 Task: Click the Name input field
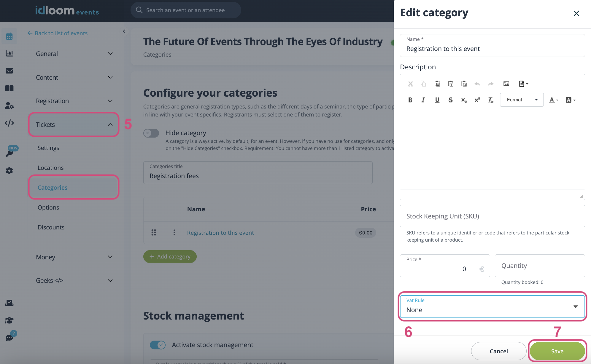tap(493, 48)
